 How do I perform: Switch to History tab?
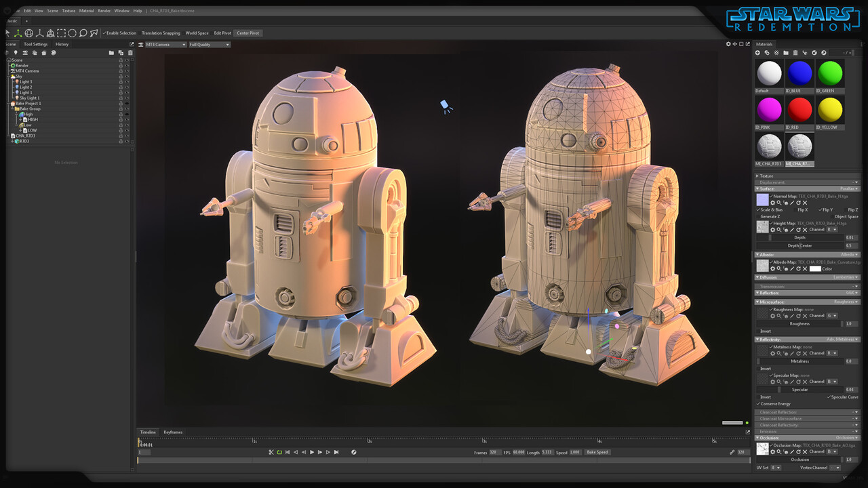tap(62, 44)
